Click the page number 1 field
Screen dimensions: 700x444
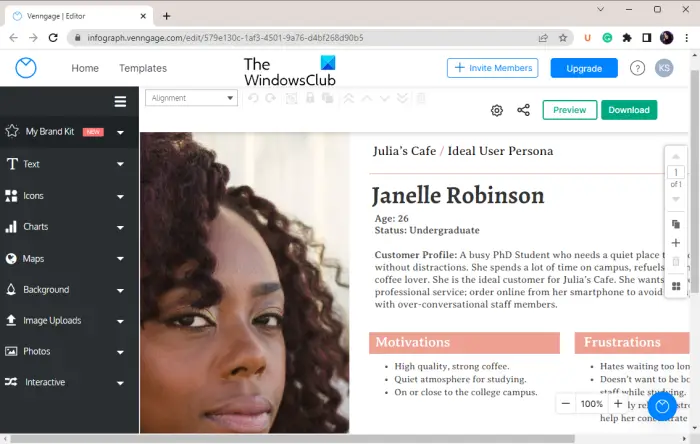click(x=676, y=172)
